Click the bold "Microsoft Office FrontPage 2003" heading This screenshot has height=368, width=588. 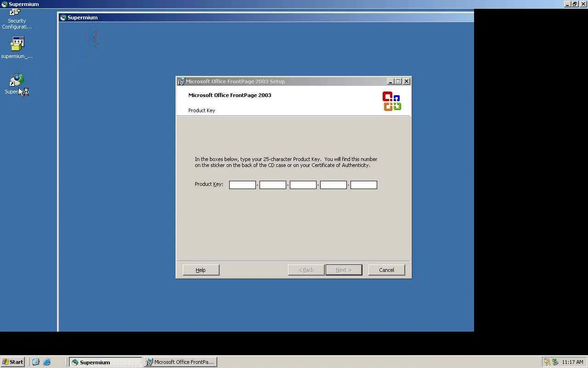230,95
